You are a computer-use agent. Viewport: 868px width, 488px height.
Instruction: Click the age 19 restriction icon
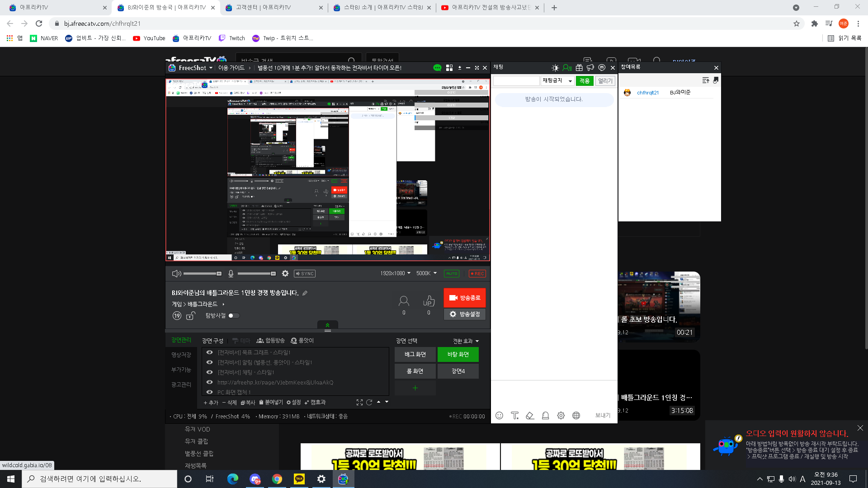tap(177, 316)
